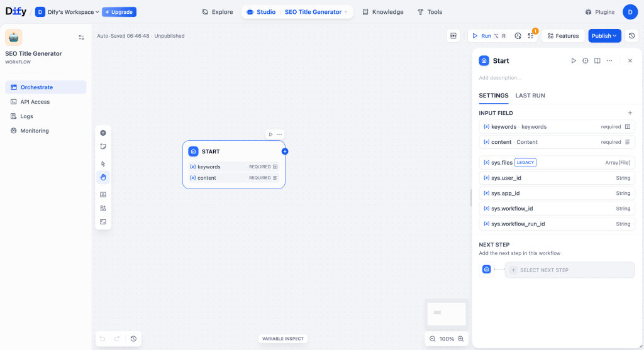Image resolution: width=644 pixels, height=350 pixels.
Task: Open the Publish dropdown button
Action: [x=604, y=36]
